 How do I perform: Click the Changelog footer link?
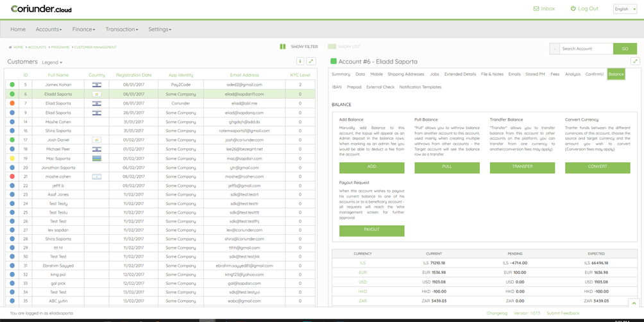click(497, 314)
